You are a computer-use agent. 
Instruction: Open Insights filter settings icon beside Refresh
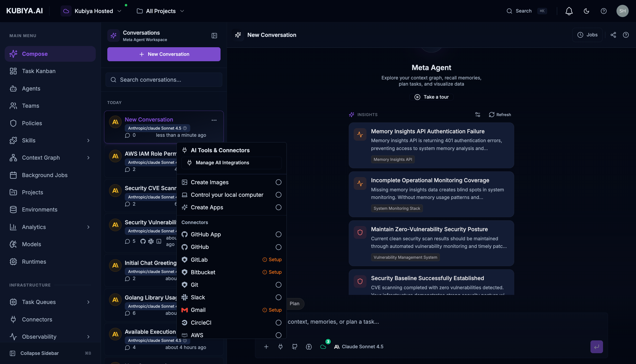[x=477, y=115]
